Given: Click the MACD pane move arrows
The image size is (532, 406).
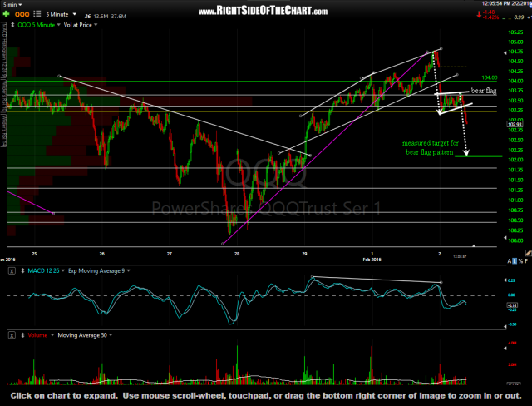Looking at the screenshot, I should click(x=22, y=271).
